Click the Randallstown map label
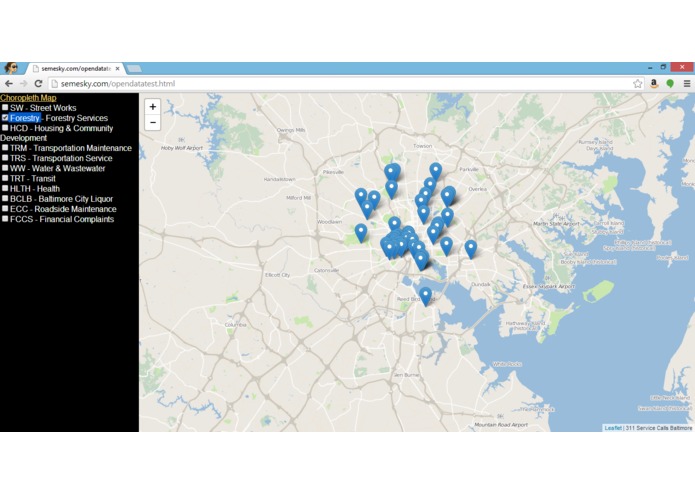The height and width of the screenshot is (494, 695). [280, 179]
